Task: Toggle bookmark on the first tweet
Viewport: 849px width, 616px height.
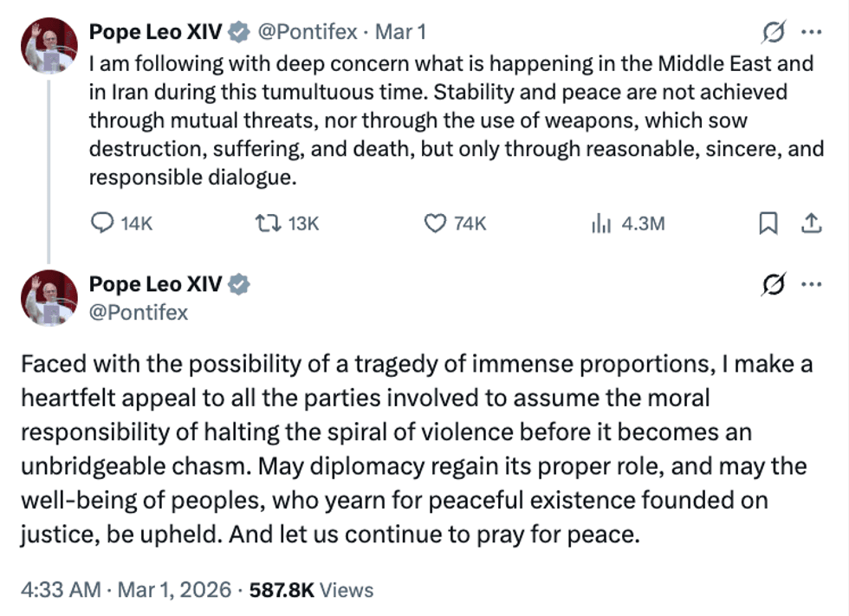Action: point(768,222)
